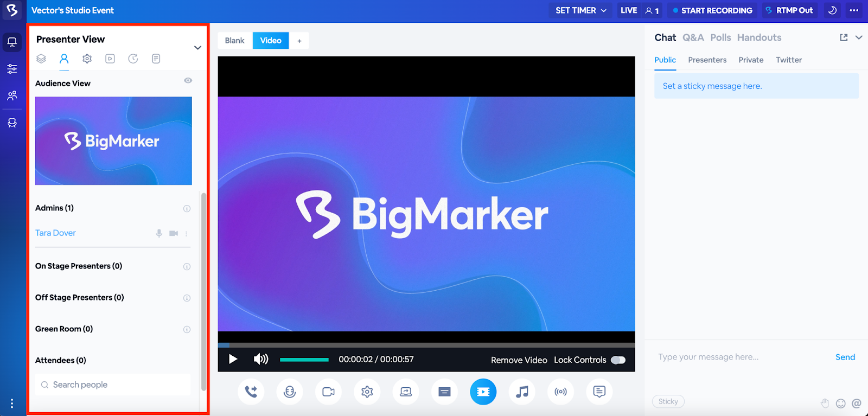Click the video progress bar
Screen dimensions: 868x416
click(426, 345)
